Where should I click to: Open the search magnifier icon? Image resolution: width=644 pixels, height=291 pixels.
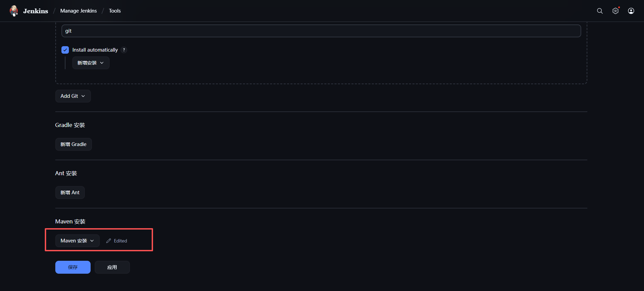pyautogui.click(x=600, y=11)
